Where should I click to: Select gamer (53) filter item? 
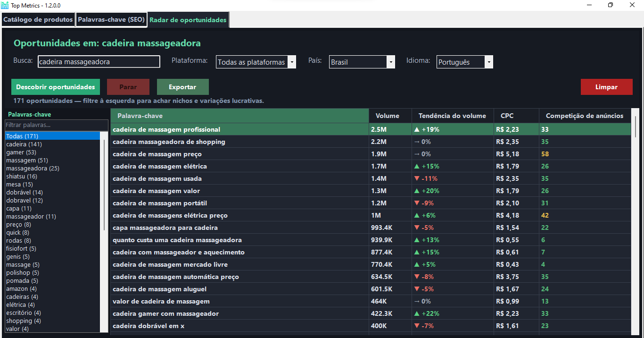pyautogui.click(x=52, y=152)
